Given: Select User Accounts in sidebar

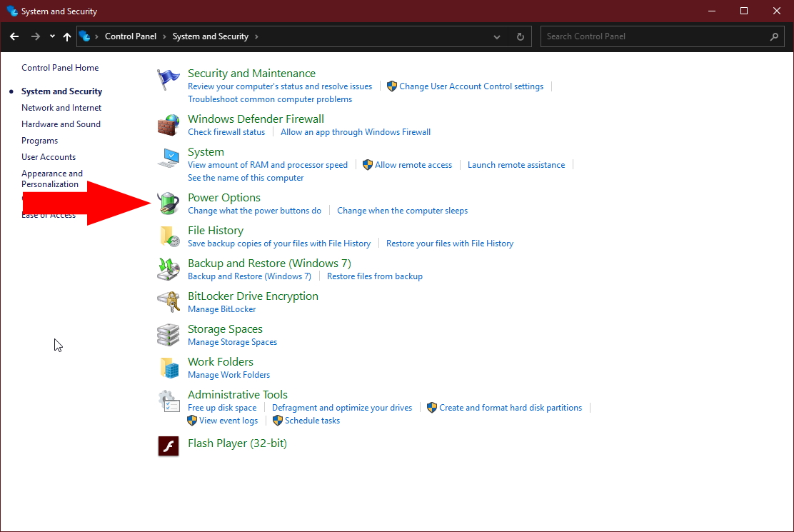Looking at the screenshot, I should coord(49,157).
